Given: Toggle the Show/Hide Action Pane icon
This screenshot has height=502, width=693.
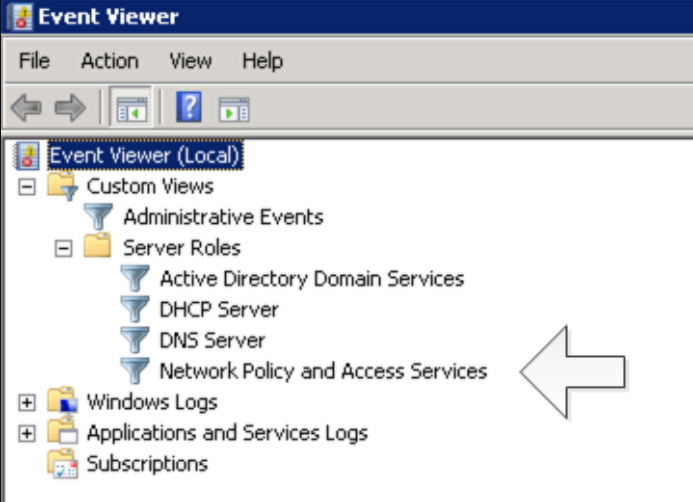Looking at the screenshot, I should (x=233, y=108).
